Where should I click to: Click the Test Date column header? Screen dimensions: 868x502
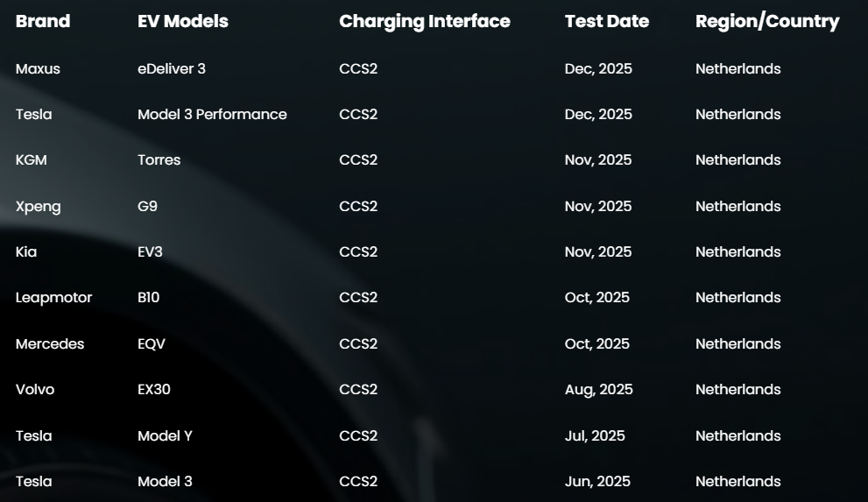607,22
